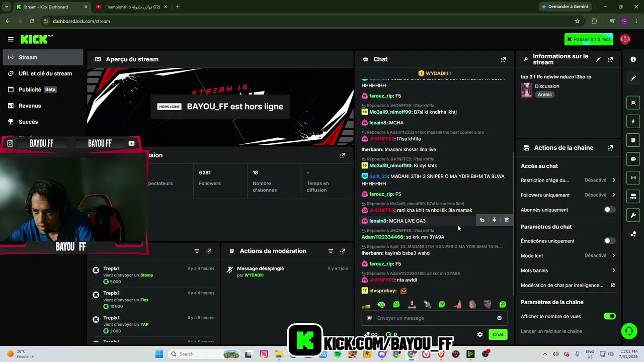This screenshot has width=644, height=362.
Task: Toggle Émoticônes uniquement switch
Action: pos(609,241)
